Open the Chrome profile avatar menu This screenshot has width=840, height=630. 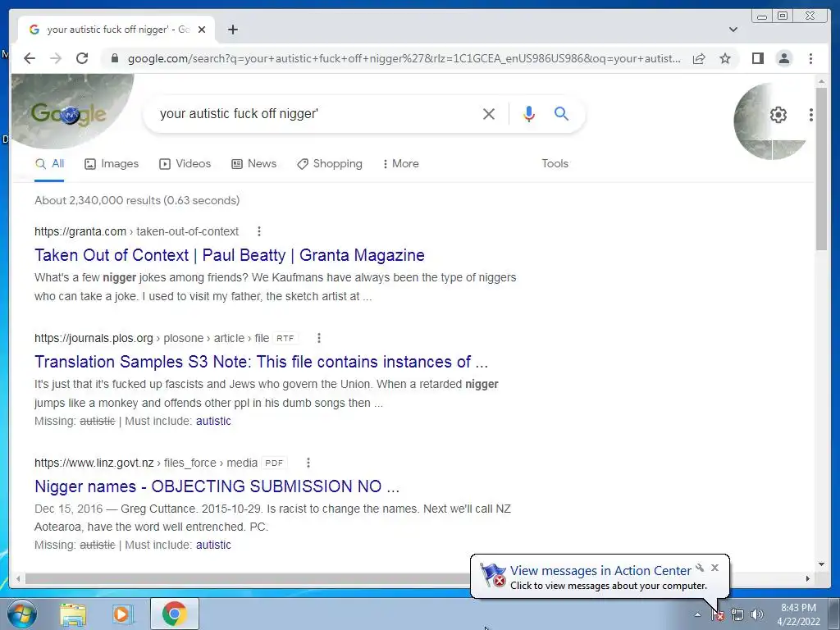[x=783, y=58]
